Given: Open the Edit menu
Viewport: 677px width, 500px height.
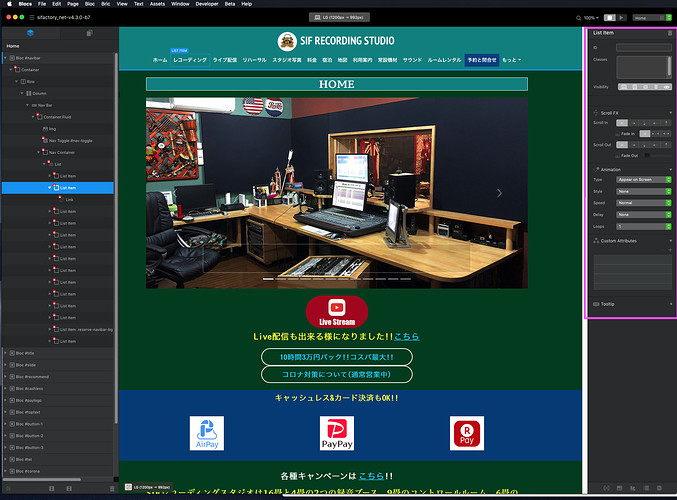Looking at the screenshot, I should point(57,4).
